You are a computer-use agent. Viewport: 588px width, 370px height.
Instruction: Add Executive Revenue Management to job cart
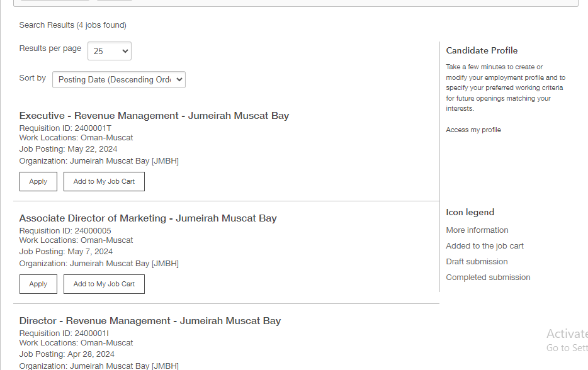104,181
